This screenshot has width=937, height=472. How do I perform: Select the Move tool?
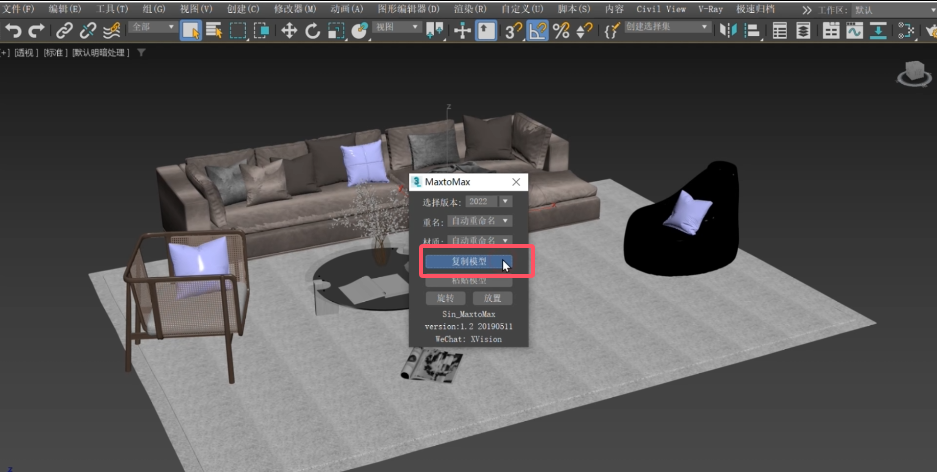tap(289, 30)
